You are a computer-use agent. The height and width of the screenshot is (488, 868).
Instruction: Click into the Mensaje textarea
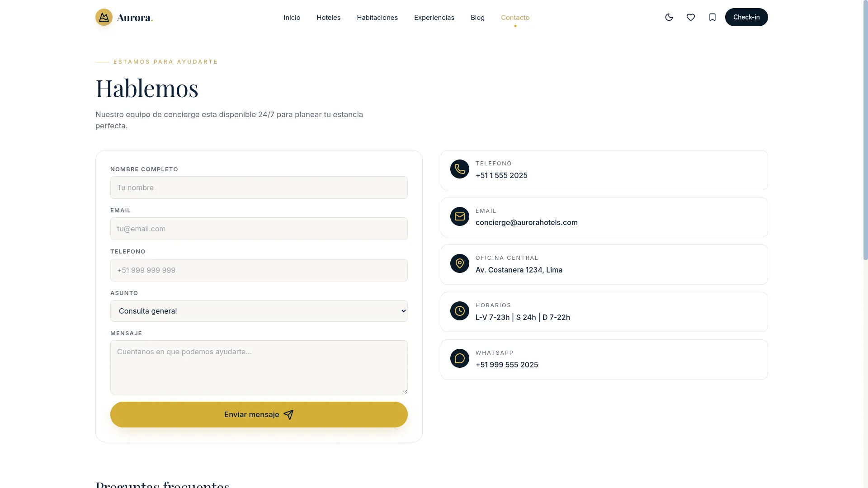259,367
